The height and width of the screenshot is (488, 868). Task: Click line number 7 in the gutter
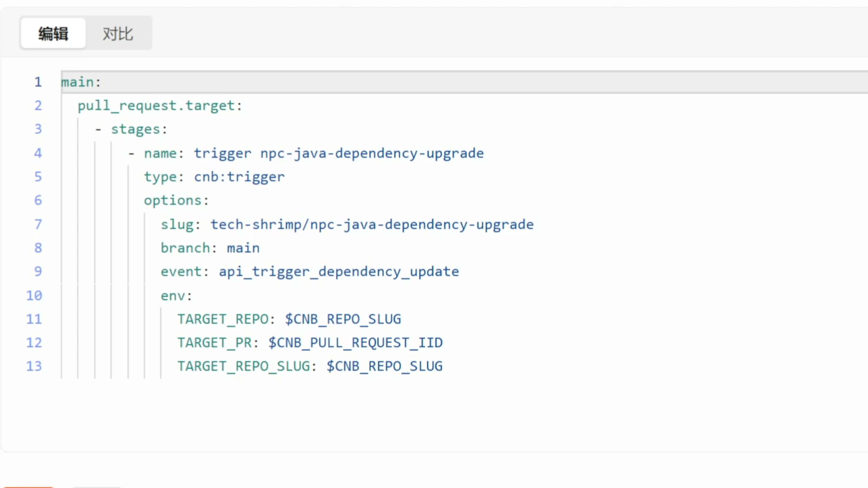coord(38,224)
